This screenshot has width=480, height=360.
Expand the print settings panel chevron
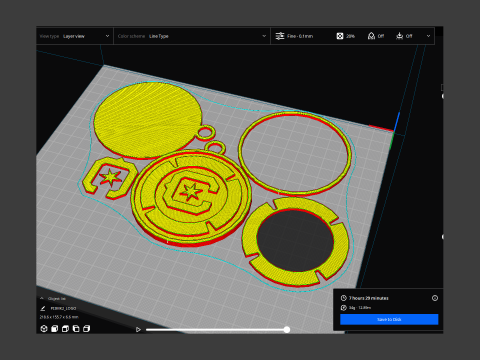pyautogui.click(x=428, y=36)
